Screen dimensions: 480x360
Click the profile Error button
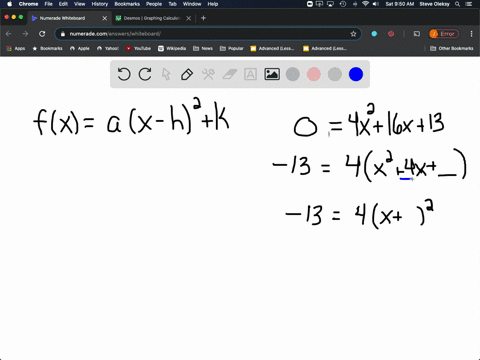tap(444, 34)
